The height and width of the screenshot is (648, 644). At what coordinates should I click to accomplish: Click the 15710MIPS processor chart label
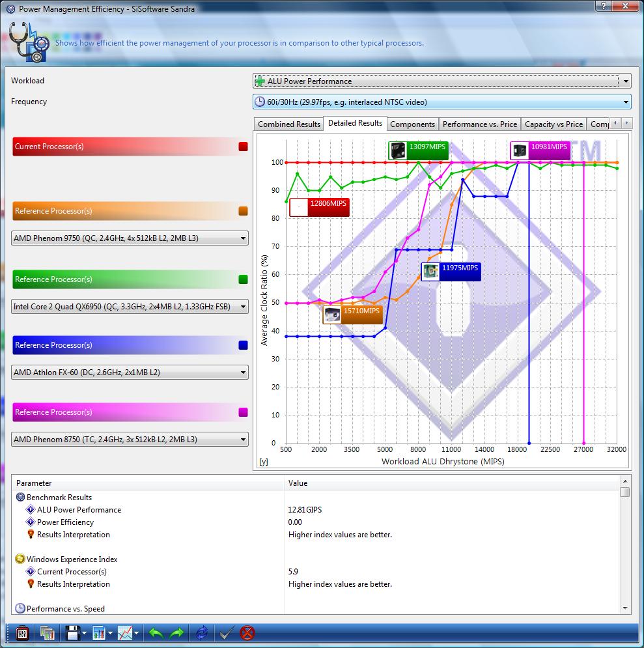[352, 315]
